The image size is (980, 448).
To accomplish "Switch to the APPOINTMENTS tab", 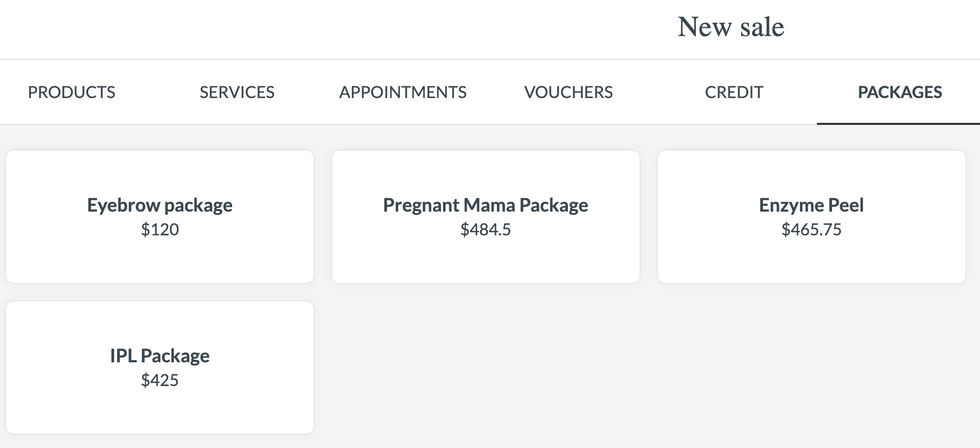I will click(403, 92).
